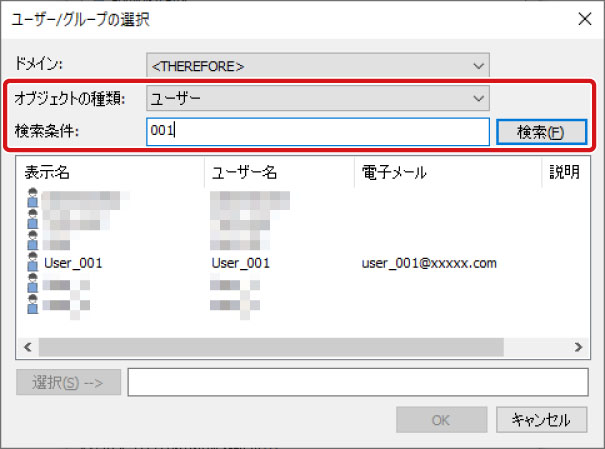This screenshot has width=605, height=449.
Task: Click the ユーザー名 column header
Action: pyautogui.click(x=278, y=172)
